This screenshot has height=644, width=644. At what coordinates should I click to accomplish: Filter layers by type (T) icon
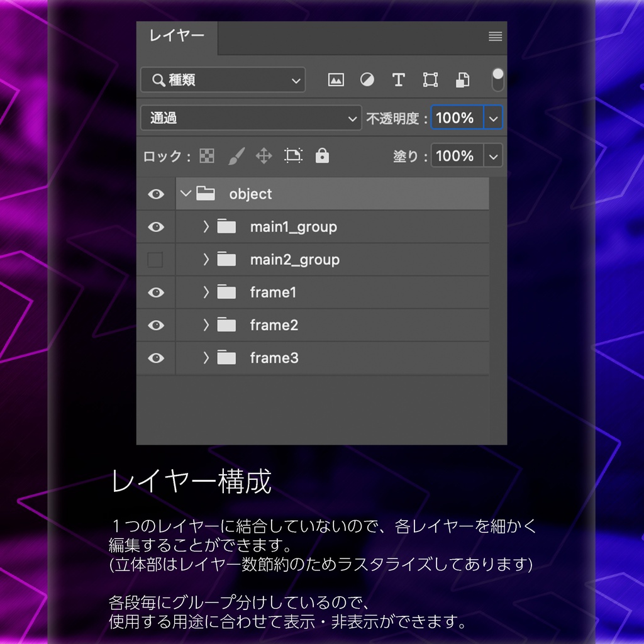[398, 80]
